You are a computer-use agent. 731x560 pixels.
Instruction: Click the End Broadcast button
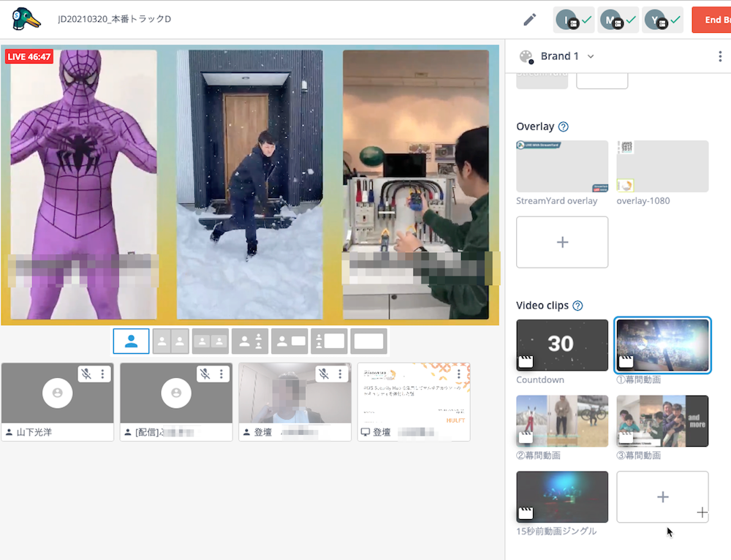click(711, 20)
